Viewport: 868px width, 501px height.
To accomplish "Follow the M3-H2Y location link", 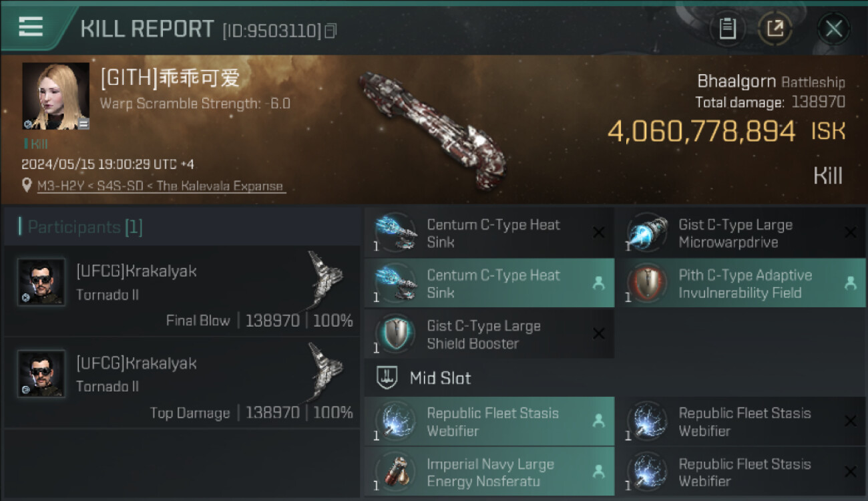I will click(160, 186).
